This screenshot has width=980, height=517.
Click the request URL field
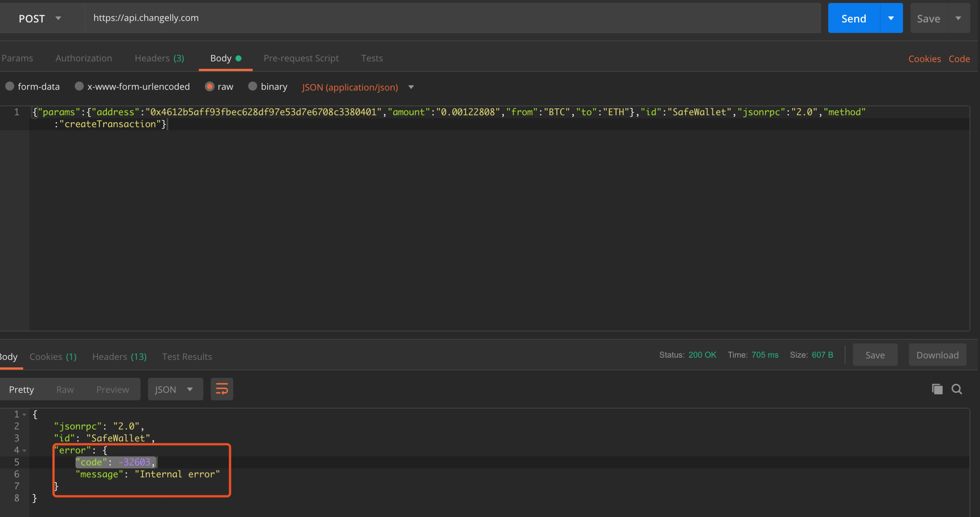(452, 18)
